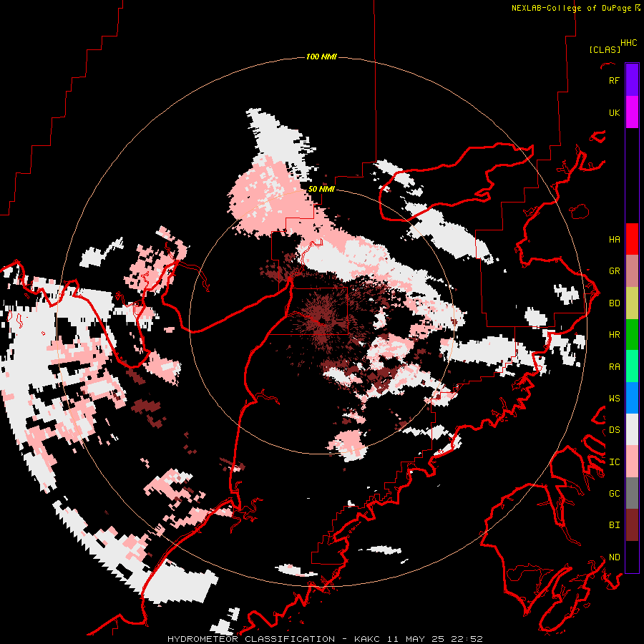Click the UK legend label

614,112
